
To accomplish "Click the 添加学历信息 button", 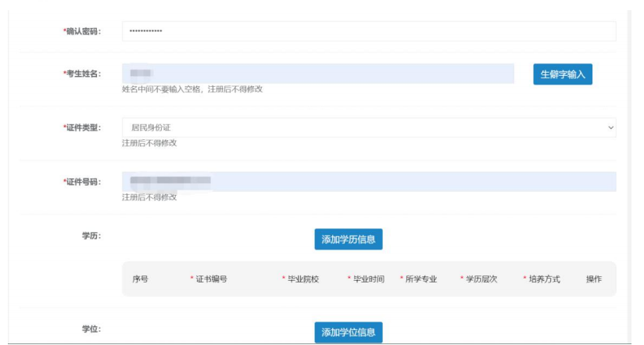I will [x=348, y=239].
